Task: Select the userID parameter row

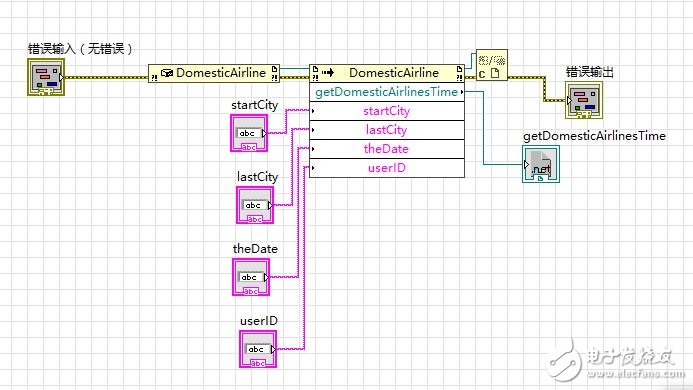Action: click(387, 168)
